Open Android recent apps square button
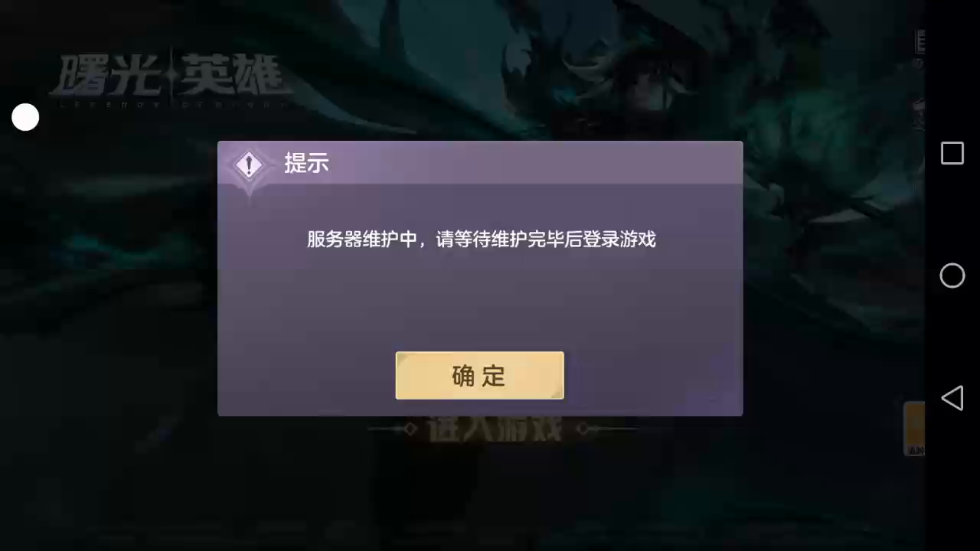Viewport: 980px width, 551px height. pyautogui.click(x=952, y=153)
